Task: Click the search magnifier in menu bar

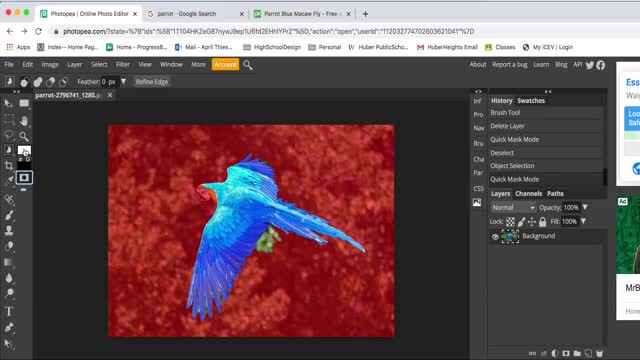Action: 248,65
